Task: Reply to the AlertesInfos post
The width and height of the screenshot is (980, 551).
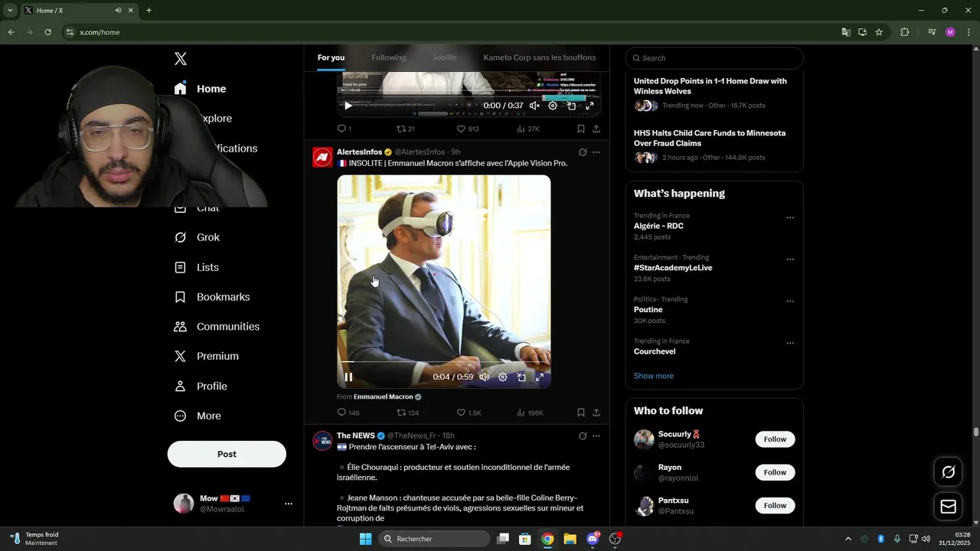Action: [348, 412]
